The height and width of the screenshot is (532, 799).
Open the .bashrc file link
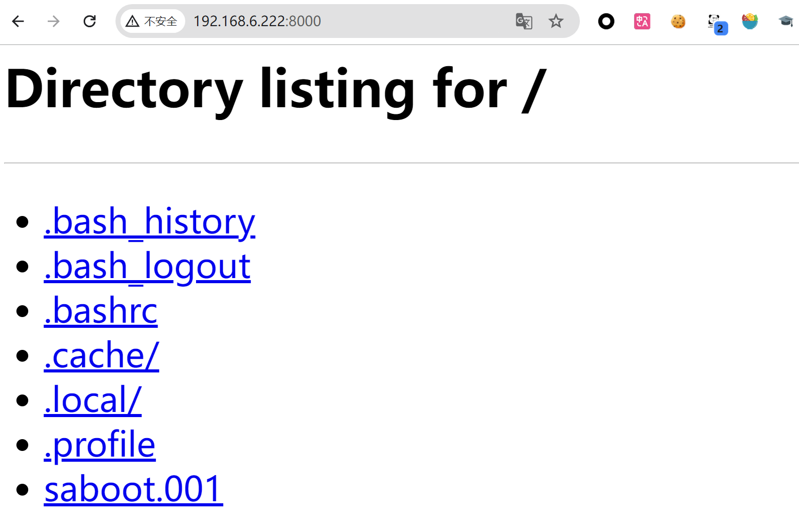pos(101,311)
